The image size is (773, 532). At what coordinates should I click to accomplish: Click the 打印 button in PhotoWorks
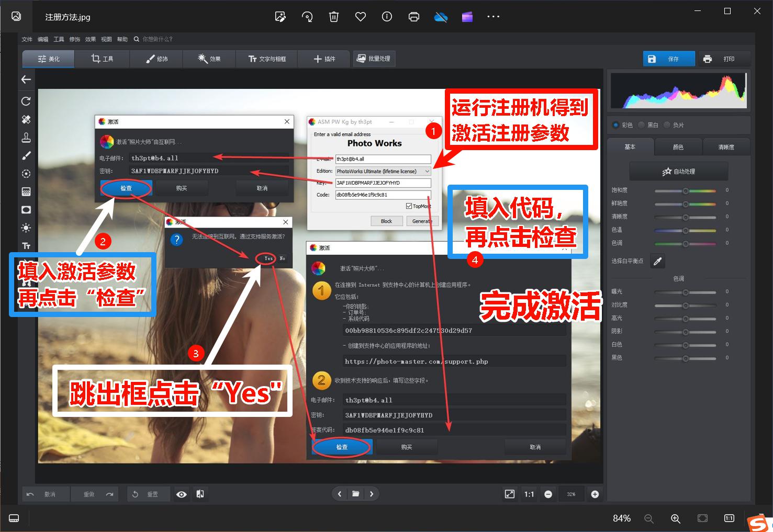[x=724, y=59]
